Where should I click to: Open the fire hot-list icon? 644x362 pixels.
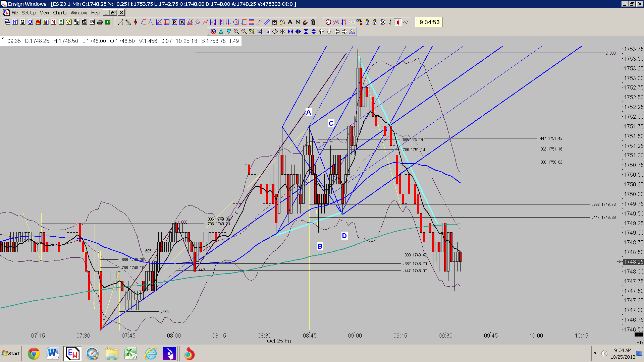[38, 22]
